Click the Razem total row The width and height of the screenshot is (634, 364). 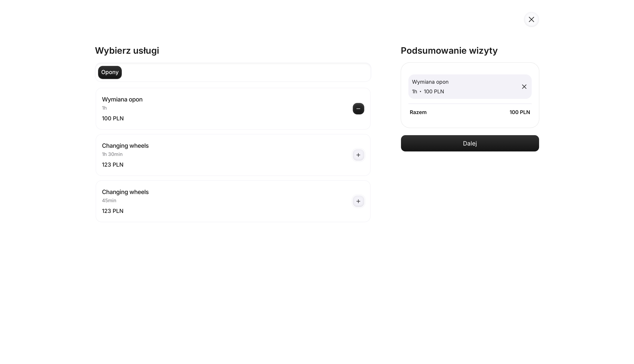click(418, 112)
